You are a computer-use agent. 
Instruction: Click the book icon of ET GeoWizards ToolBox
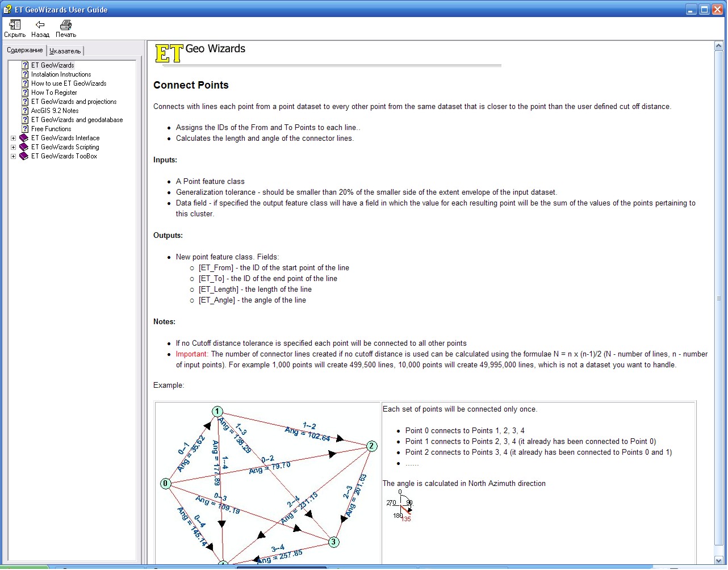click(24, 156)
